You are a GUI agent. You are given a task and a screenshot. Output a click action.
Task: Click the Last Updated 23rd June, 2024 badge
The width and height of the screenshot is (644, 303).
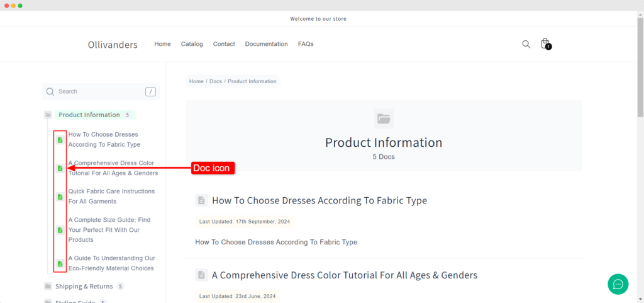pyautogui.click(x=237, y=296)
